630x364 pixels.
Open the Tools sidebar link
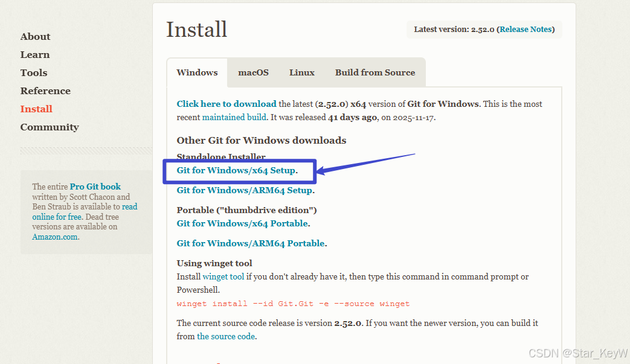coord(34,72)
